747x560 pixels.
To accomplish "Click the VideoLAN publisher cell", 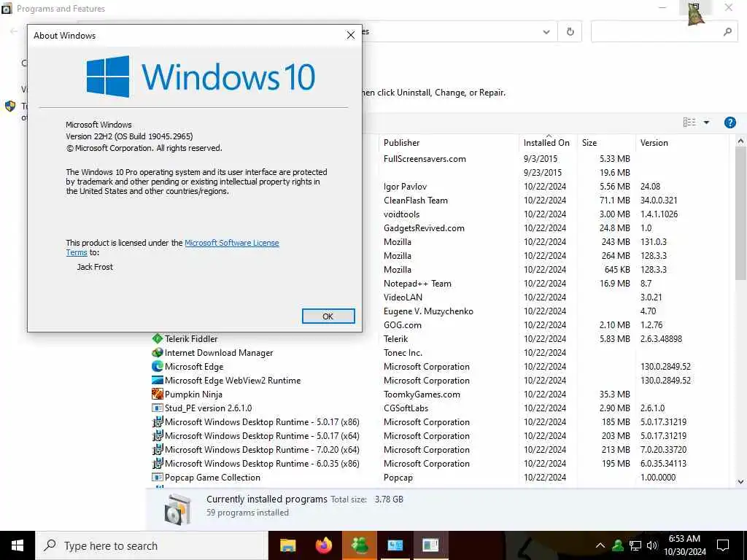I will 403,297.
